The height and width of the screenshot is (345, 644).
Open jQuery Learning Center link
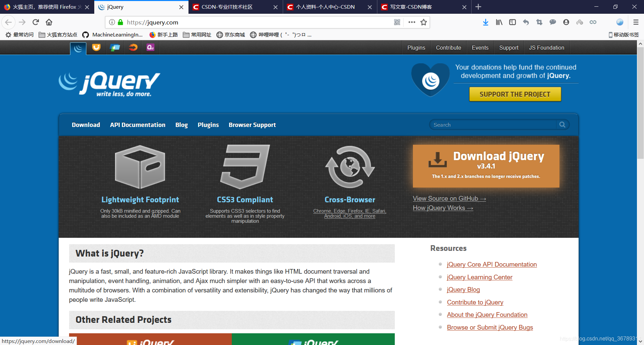pyautogui.click(x=480, y=277)
